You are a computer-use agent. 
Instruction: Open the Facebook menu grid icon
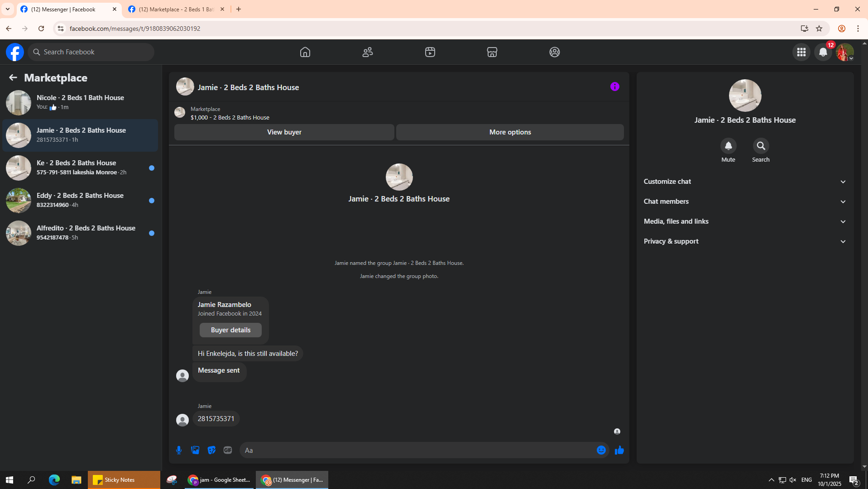[x=801, y=52]
